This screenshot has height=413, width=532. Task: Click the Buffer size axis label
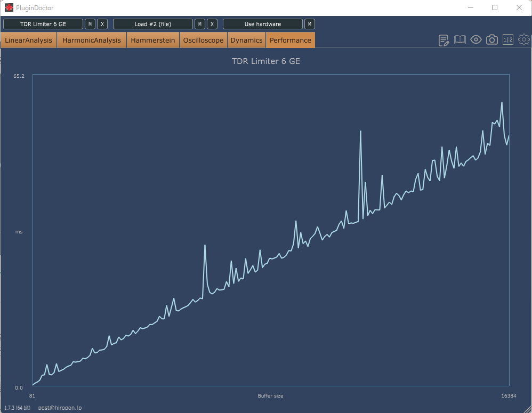(x=270, y=396)
